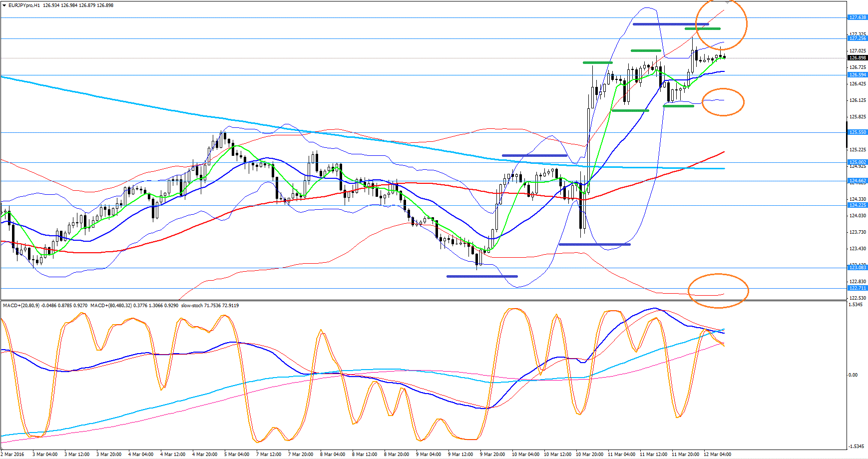Click the MACD+(80,480,32) indicator label

tap(112, 305)
